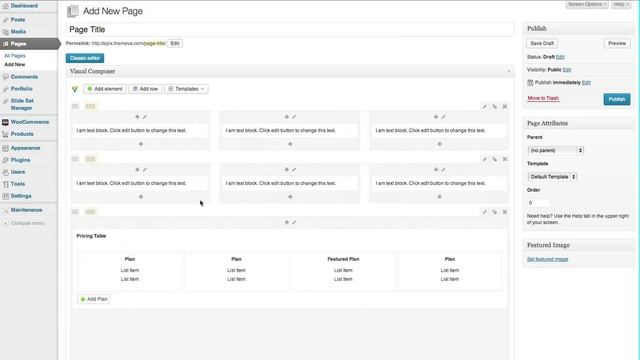
Task: Click the Preview button
Action: pos(617,43)
